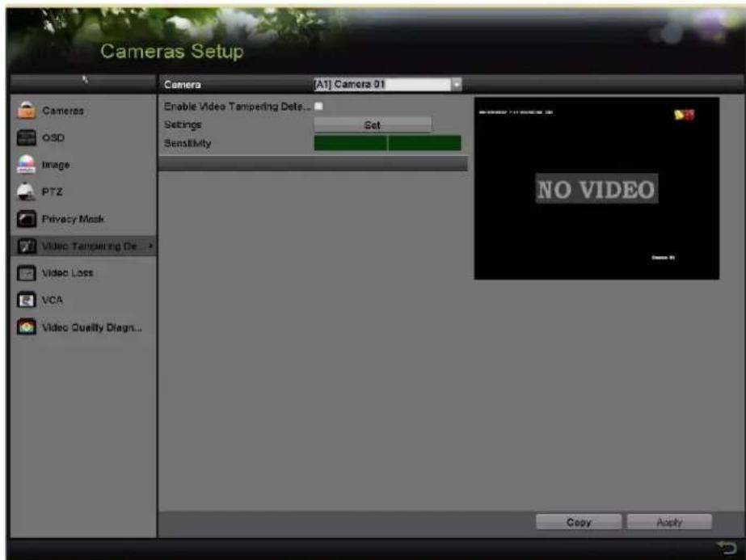Open the Privacy Mask menu item

click(83, 219)
